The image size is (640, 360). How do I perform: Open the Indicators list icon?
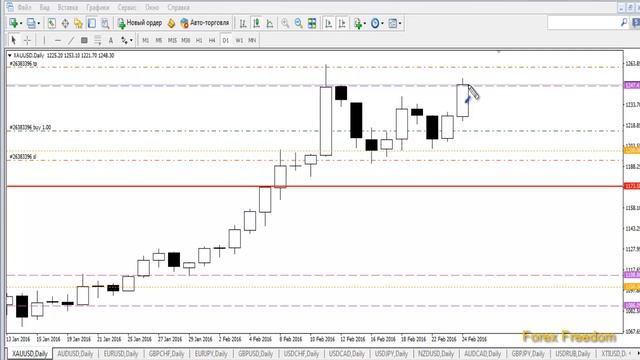click(358, 23)
